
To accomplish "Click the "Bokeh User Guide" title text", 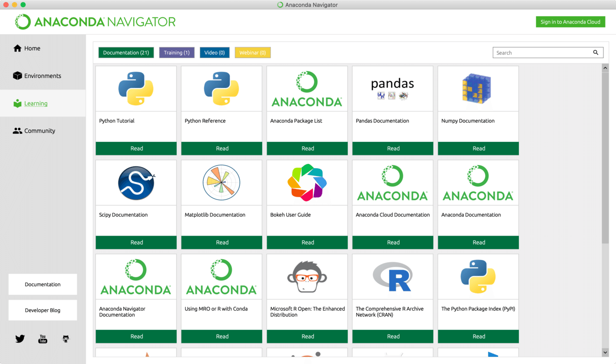I will coord(290,215).
